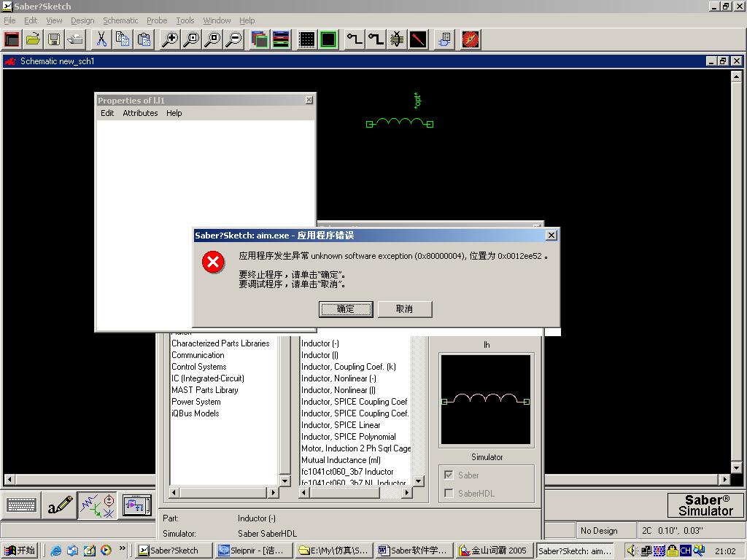Toggle the grid display toolbar icon
The width and height of the screenshot is (747, 560).
tap(307, 39)
